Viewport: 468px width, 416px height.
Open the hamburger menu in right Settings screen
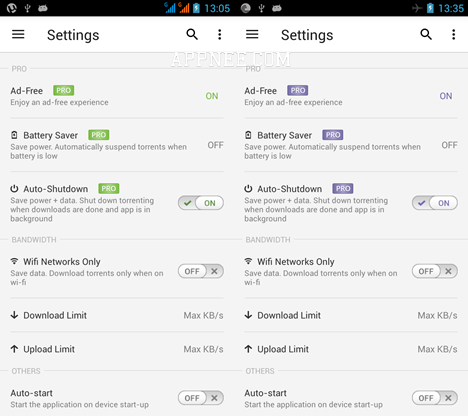point(252,34)
